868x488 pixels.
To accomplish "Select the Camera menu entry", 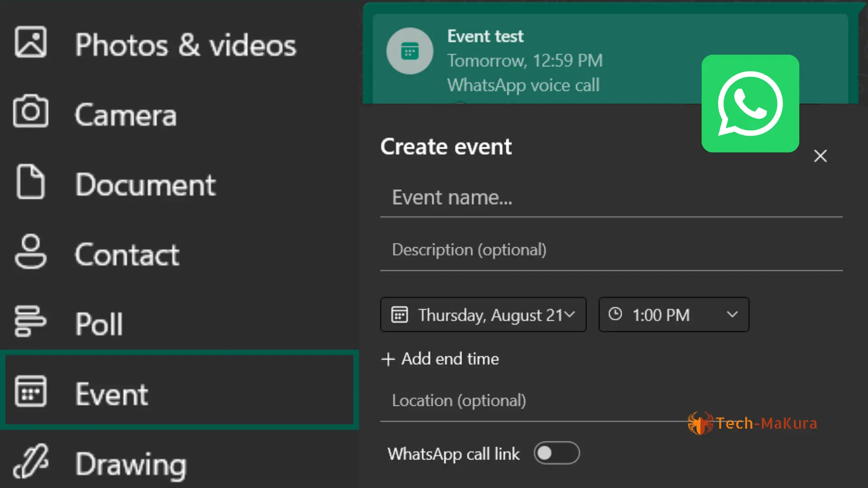I will pos(179,114).
